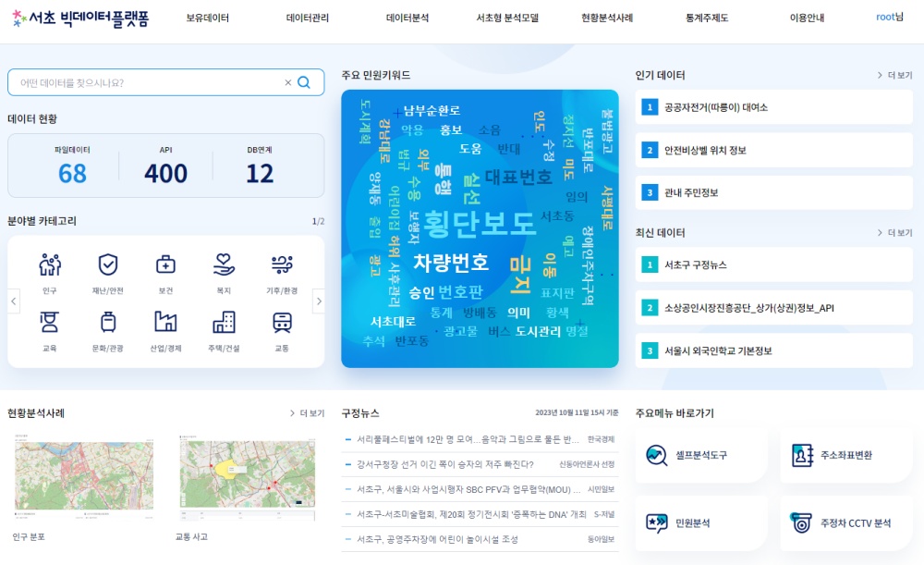Click keyword 남부순환로 in word cloud

[432, 111]
